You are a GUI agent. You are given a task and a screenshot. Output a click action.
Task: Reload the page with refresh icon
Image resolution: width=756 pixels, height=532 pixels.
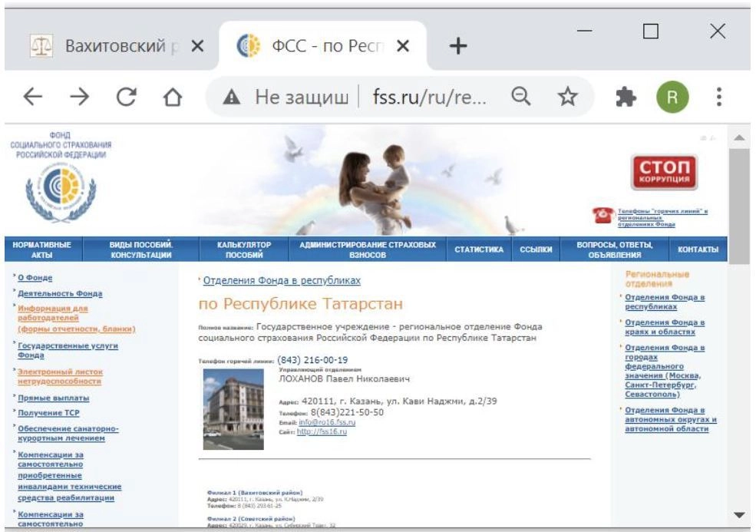coord(127,97)
